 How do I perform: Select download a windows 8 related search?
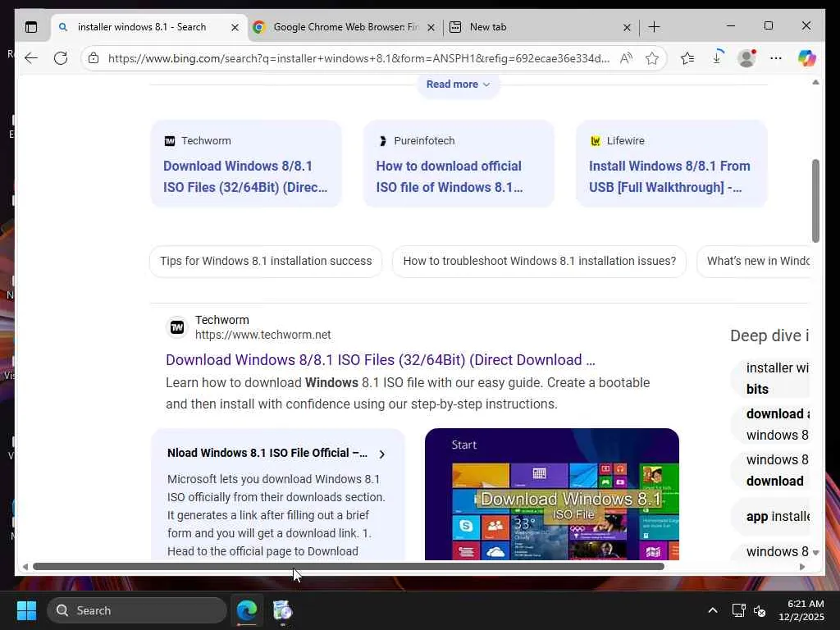[770, 424]
